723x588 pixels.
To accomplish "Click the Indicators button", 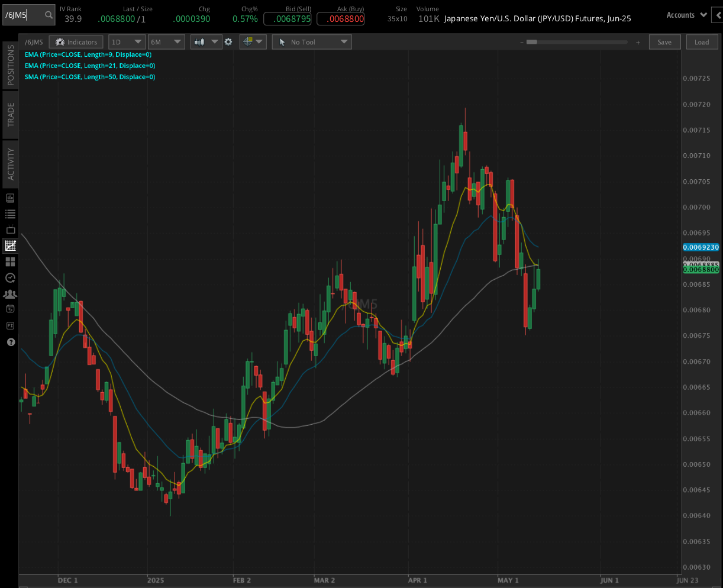I will [x=76, y=41].
